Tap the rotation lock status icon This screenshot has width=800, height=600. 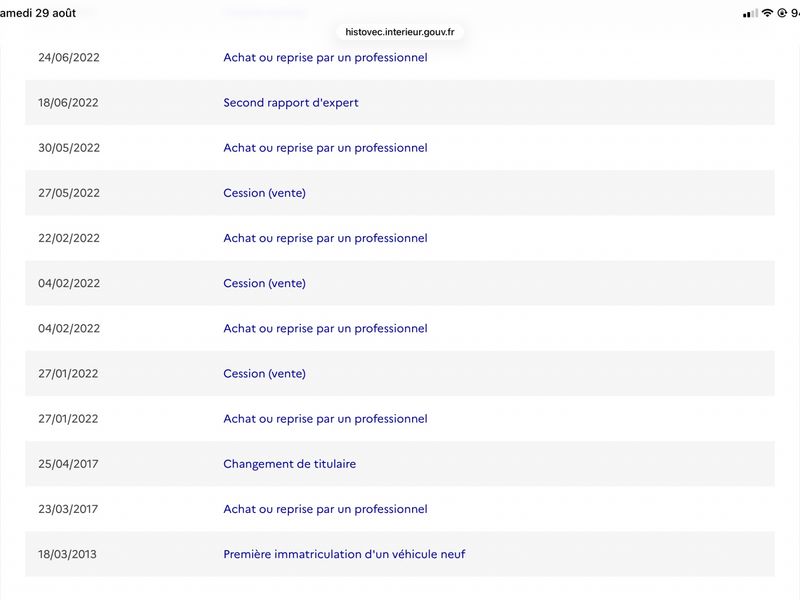(x=782, y=13)
